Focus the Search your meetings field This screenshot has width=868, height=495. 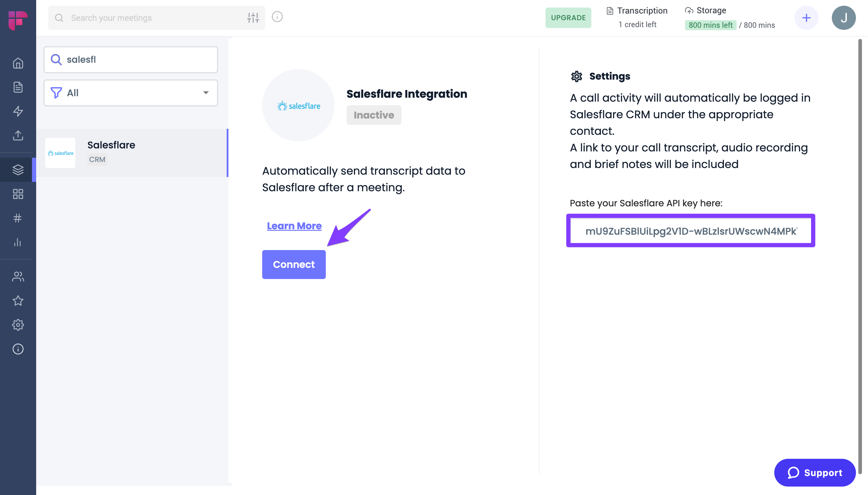pos(156,18)
